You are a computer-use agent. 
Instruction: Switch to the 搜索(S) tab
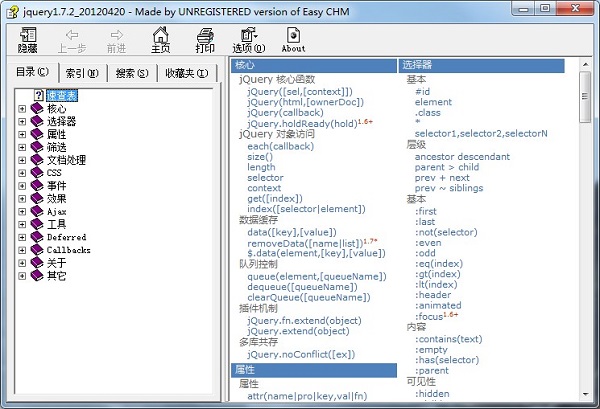point(132,73)
